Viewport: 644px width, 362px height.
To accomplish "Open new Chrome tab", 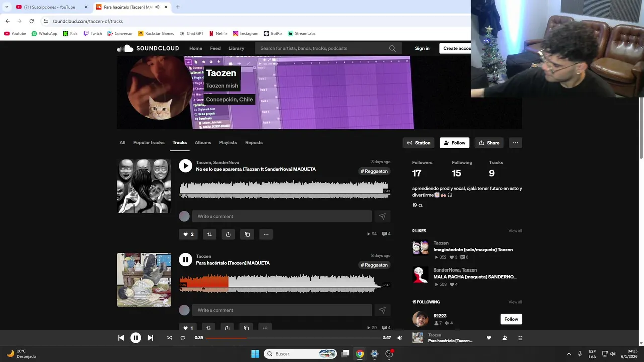I will 178,7.
